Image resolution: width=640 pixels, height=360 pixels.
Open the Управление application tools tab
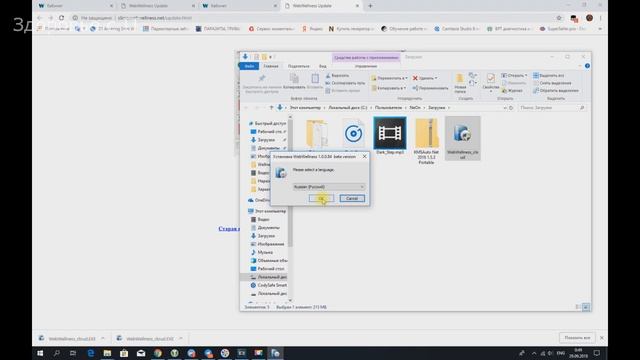(366, 66)
